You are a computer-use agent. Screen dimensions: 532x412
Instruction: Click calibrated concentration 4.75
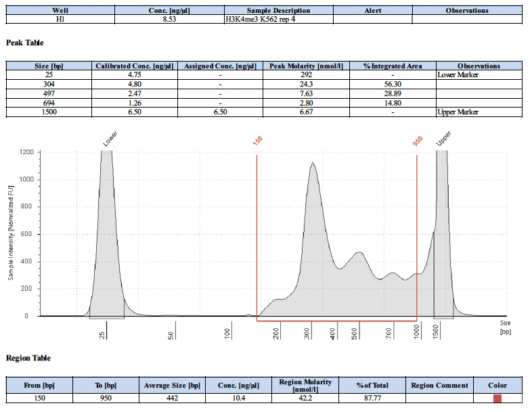click(x=135, y=75)
